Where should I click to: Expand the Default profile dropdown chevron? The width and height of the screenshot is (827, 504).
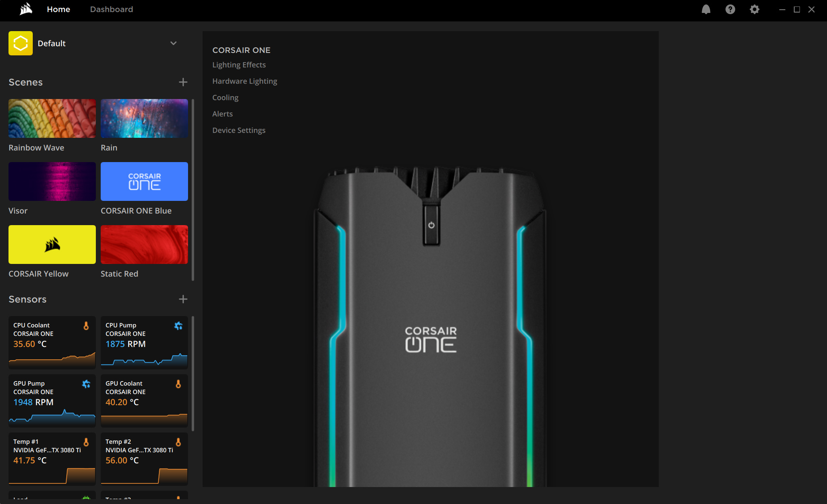click(173, 43)
